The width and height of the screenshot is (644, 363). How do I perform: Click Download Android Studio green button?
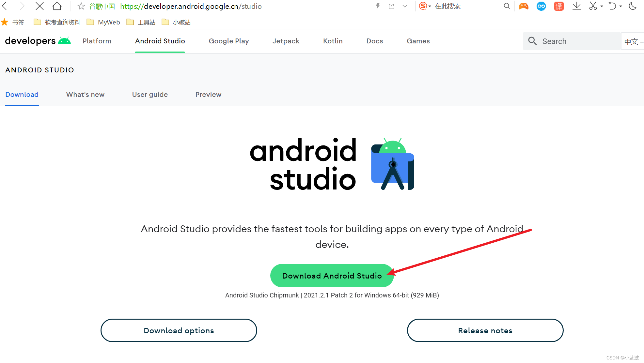[332, 276]
